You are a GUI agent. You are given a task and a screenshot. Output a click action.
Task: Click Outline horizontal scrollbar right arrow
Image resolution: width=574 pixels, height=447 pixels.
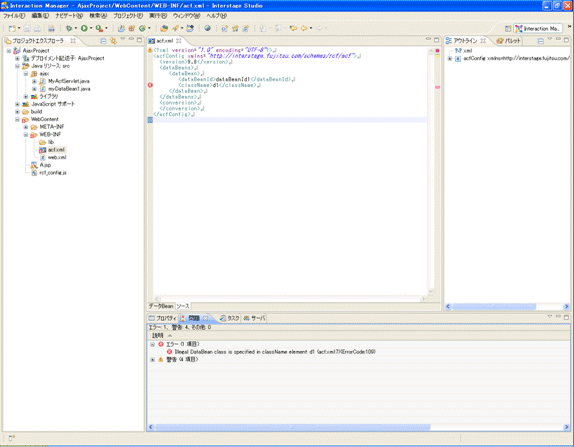pyautogui.click(x=566, y=306)
